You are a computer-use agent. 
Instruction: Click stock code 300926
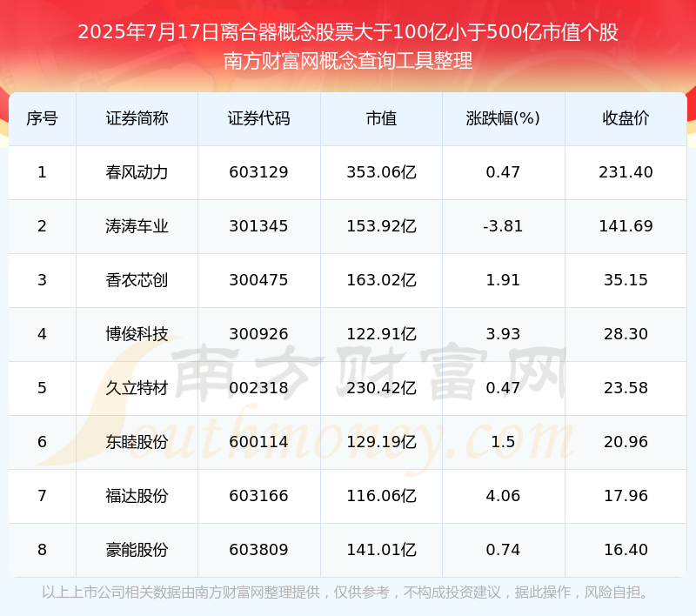tap(258, 334)
